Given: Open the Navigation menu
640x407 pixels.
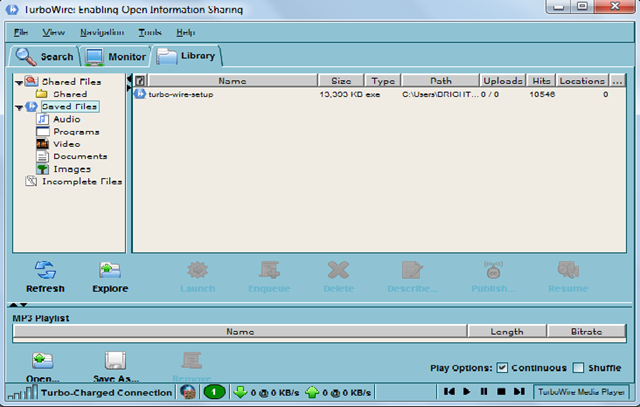Looking at the screenshot, I should 101,32.
